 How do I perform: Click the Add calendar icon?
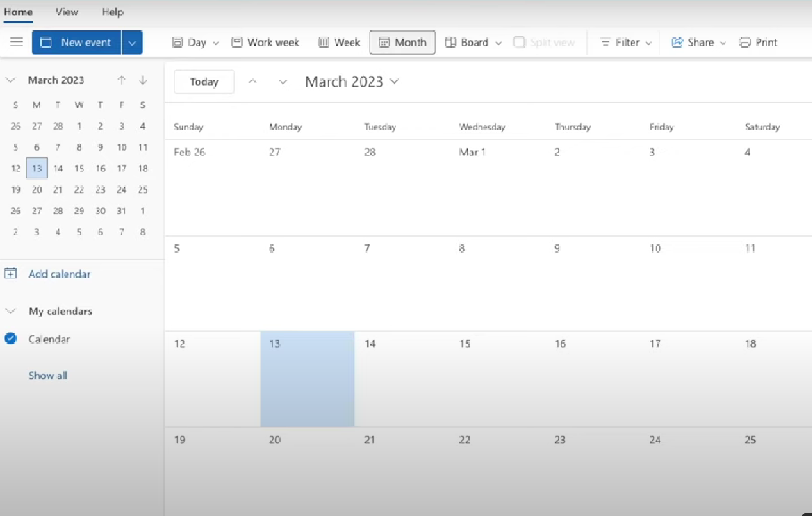[10, 273]
